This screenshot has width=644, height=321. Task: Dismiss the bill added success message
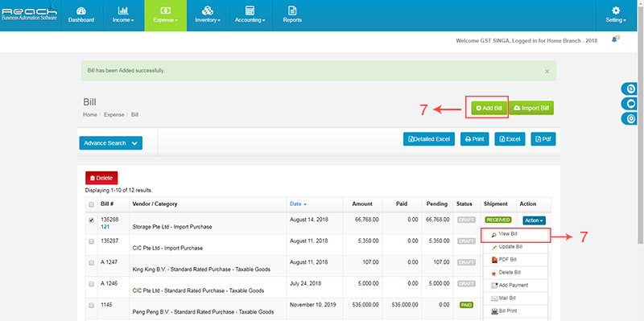(x=547, y=71)
